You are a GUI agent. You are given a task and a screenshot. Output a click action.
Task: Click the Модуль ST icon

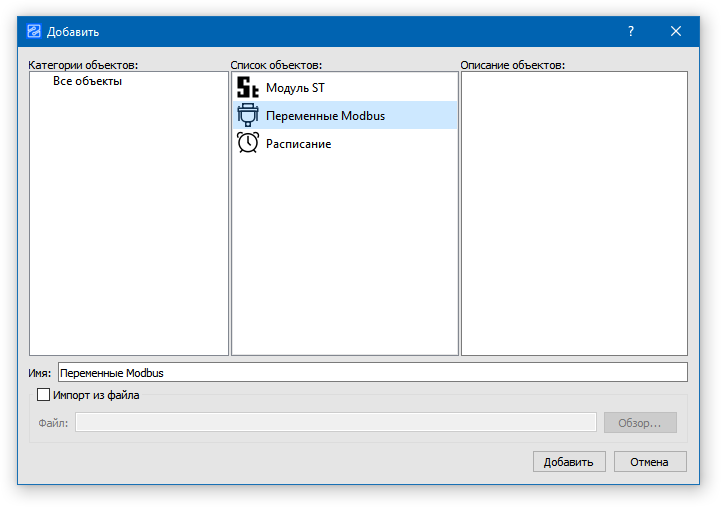tap(247, 87)
